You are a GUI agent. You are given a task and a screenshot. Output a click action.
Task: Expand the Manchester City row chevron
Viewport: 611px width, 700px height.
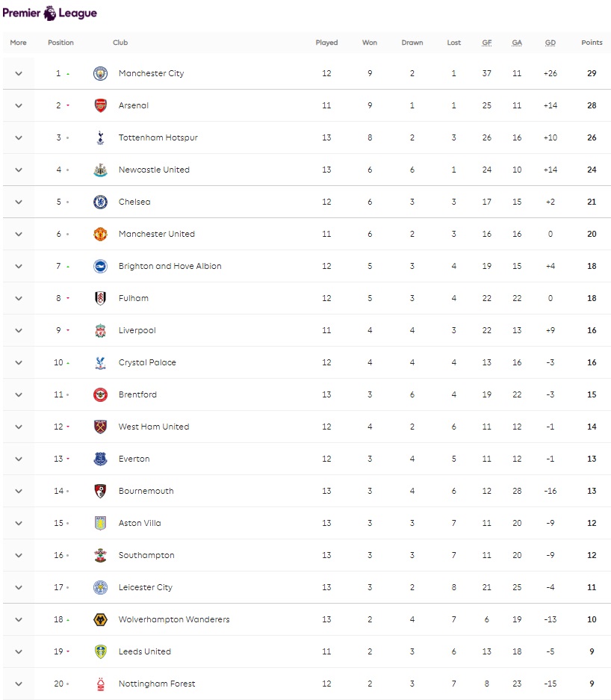(x=18, y=73)
